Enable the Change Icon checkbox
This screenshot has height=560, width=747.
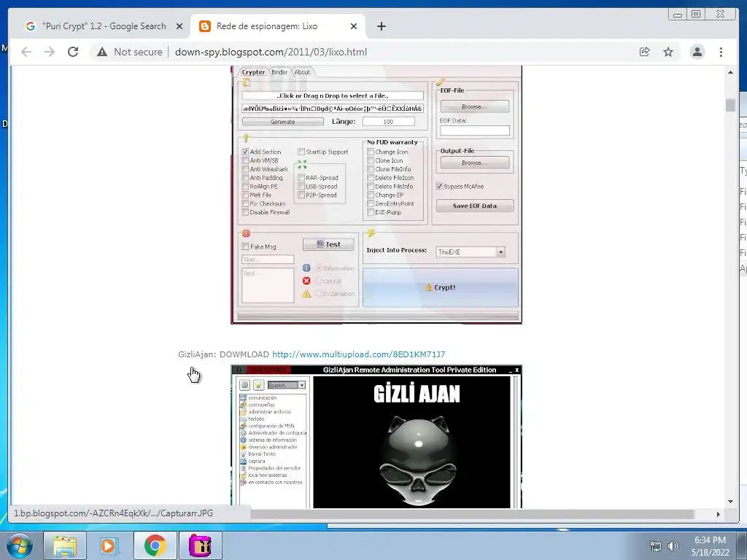(x=370, y=152)
